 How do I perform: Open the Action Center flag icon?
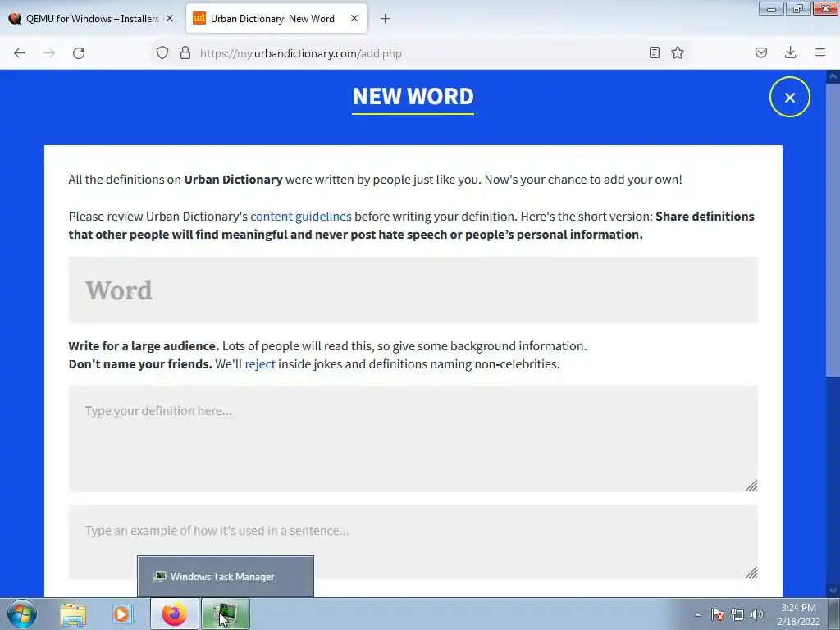pos(718,614)
